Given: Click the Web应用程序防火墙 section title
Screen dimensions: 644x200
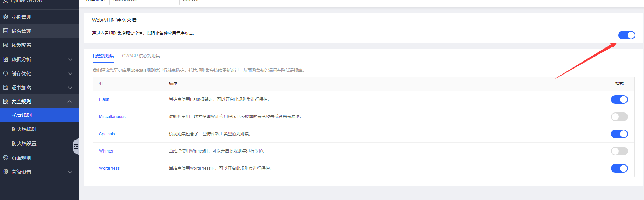Looking at the screenshot, I should click(114, 20).
